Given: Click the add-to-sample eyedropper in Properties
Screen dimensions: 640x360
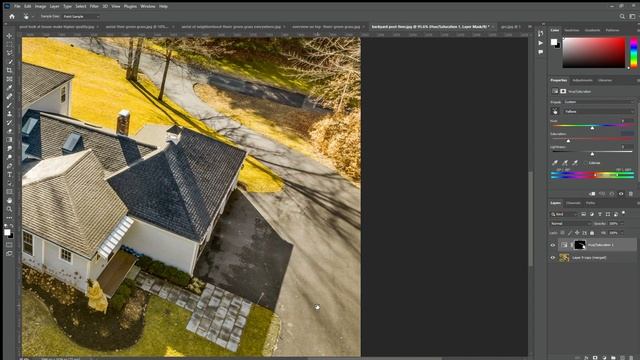Looking at the screenshot, I should point(565,163).
